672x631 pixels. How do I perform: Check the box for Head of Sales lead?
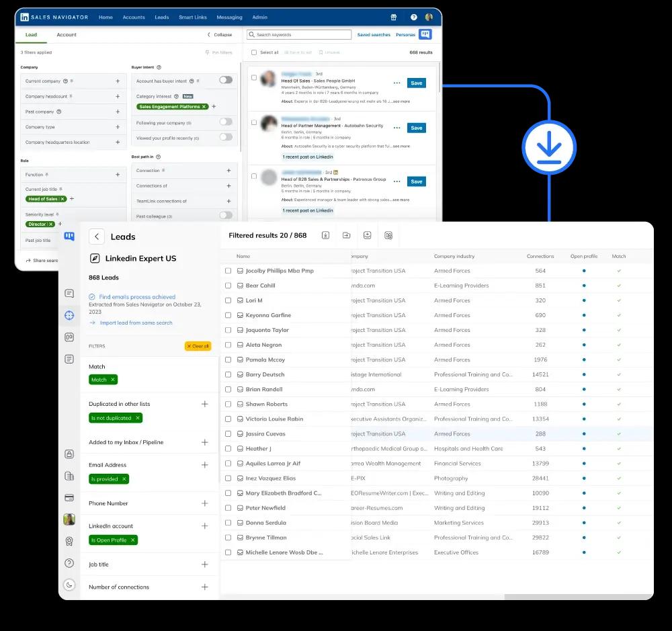point(254,77)
